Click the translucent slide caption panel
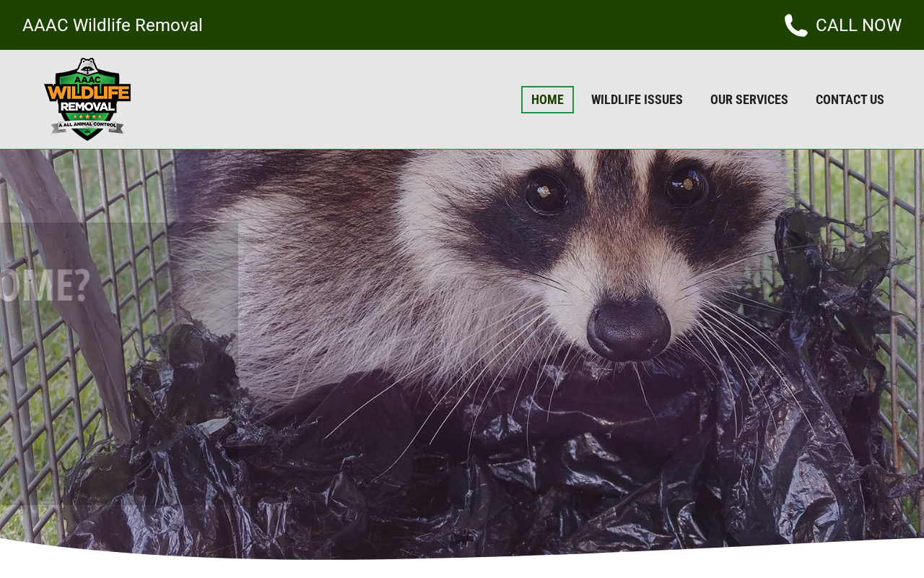 click(x=119, y=363)
